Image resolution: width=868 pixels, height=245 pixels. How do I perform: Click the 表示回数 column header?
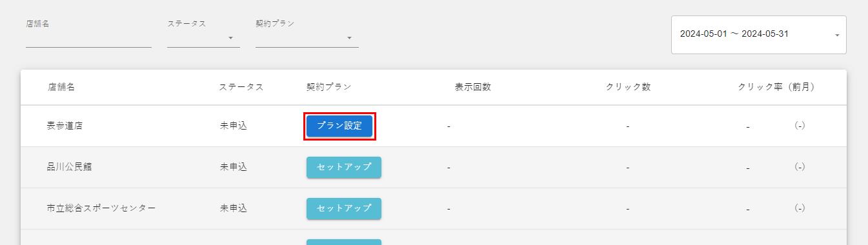coord(473,87)
